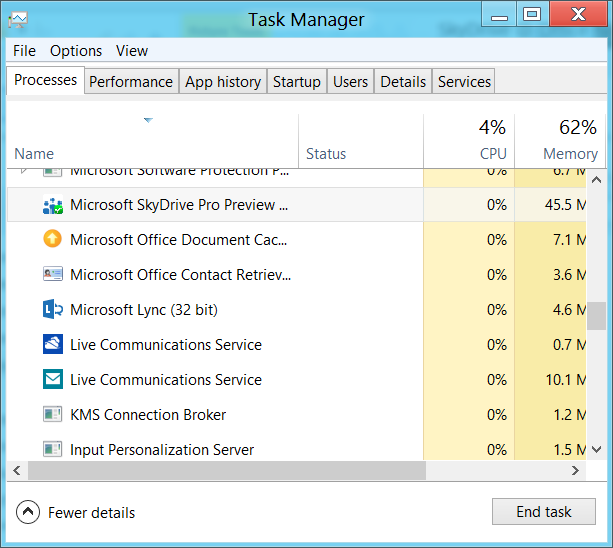The width and height of the screenshot is (613, 548).
Task: Select the Microsoft Office Document Cac... row
Action: 296,240
